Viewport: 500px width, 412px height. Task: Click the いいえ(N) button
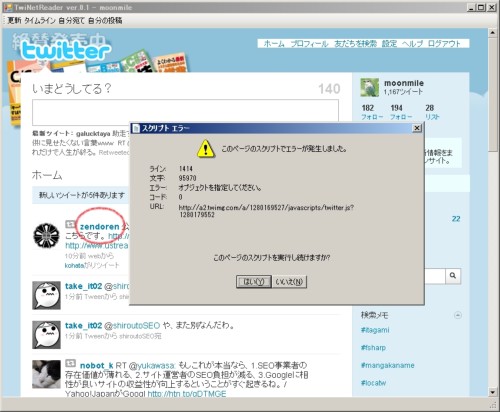tap(289, 282)
